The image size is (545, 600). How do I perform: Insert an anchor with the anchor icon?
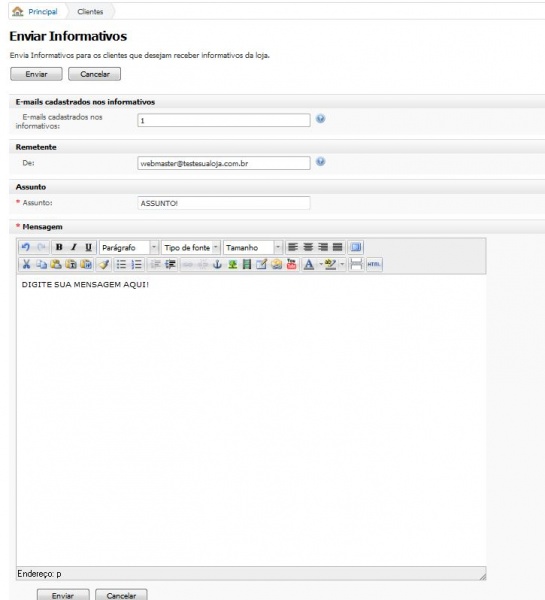(217, 264)
